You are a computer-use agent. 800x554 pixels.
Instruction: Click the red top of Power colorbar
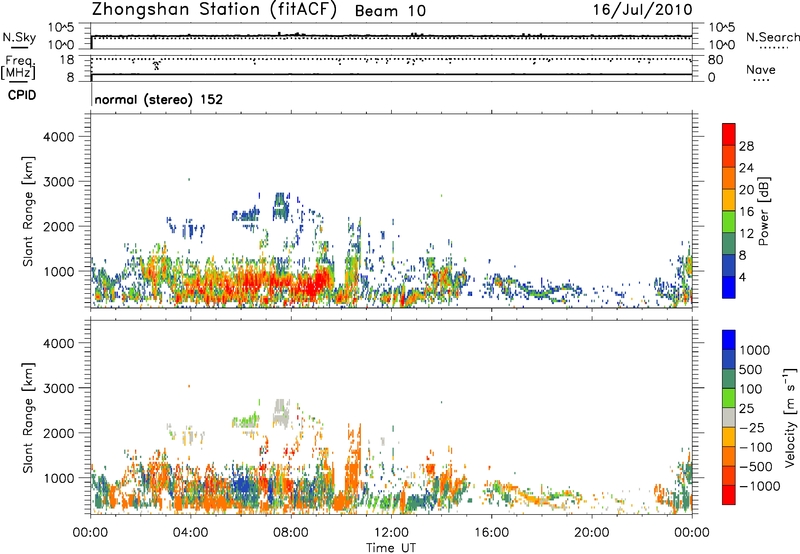click(729, 132)
